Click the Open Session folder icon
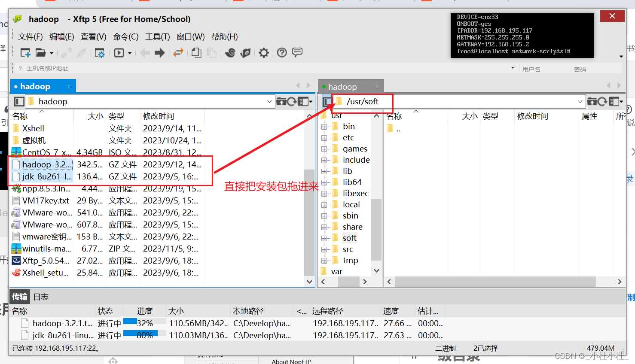 [x=40, y=53]
